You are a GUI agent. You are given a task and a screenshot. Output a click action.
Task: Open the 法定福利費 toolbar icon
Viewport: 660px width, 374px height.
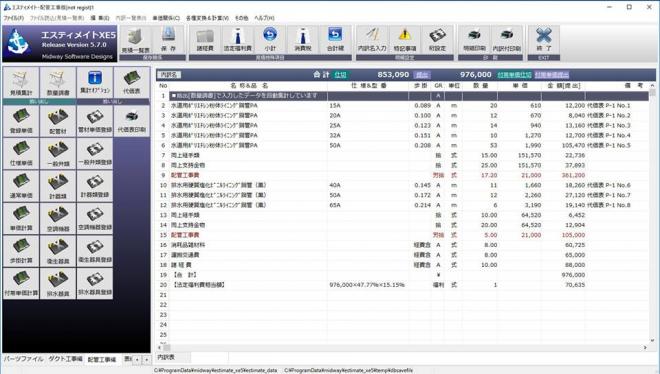click(x=237, y=40)
